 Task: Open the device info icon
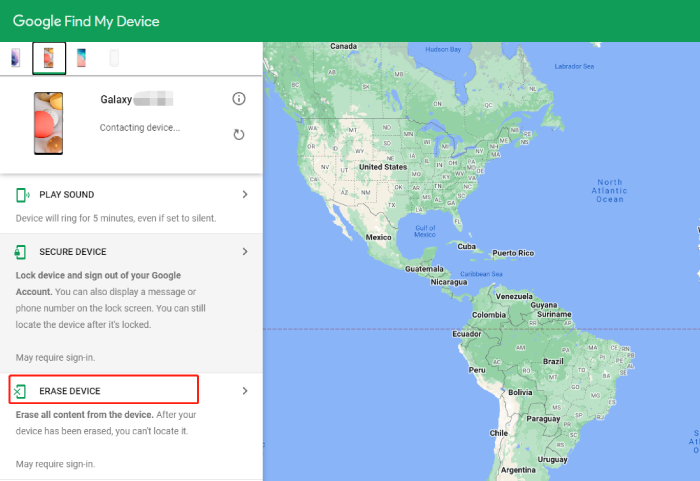238,98
